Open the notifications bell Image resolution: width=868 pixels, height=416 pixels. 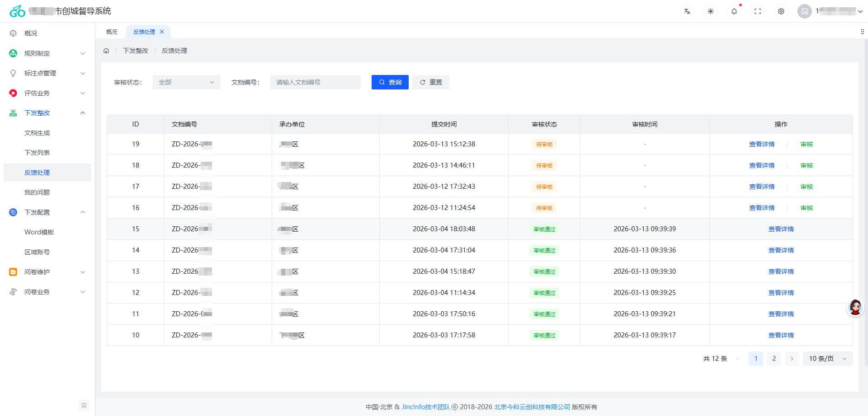pos(734,11)
